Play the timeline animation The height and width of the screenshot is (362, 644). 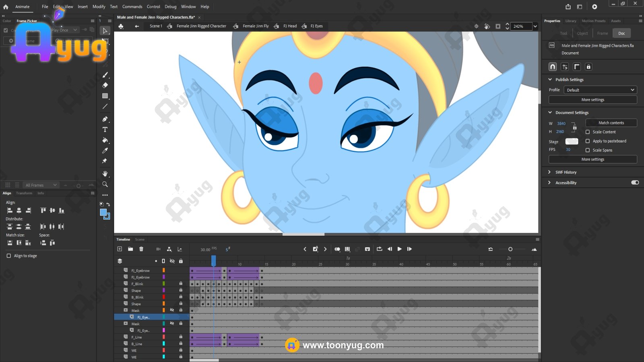point(400,249)
